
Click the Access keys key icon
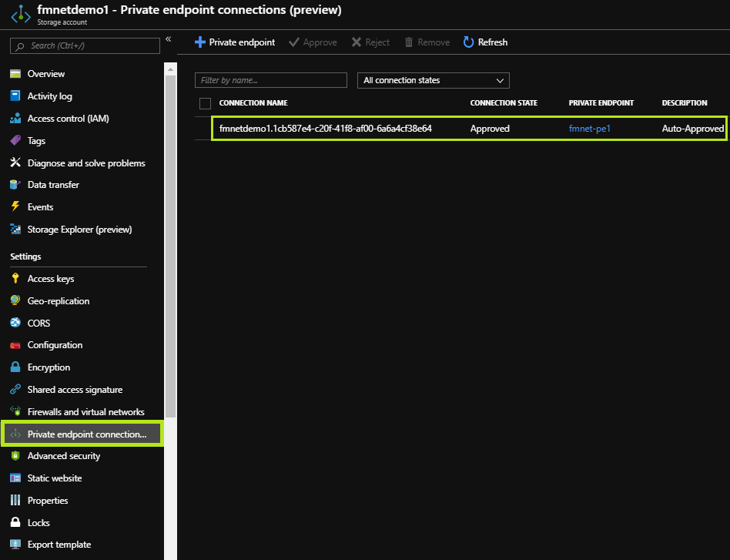tap(15, 278)
